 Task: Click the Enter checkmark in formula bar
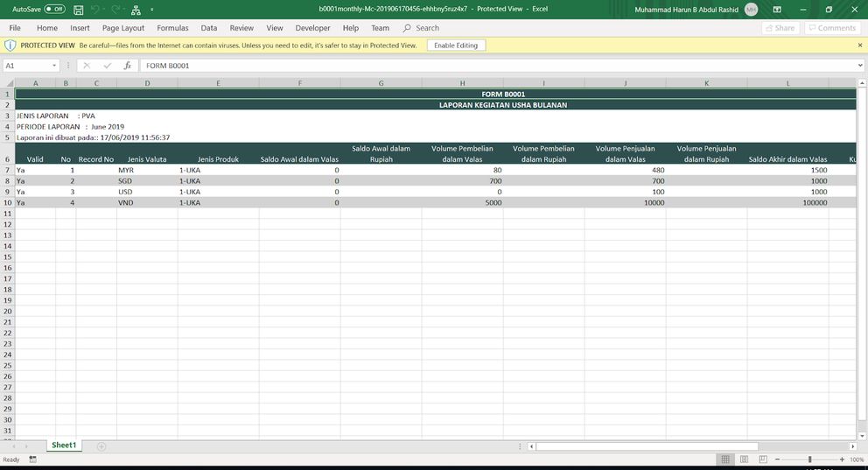107,66
